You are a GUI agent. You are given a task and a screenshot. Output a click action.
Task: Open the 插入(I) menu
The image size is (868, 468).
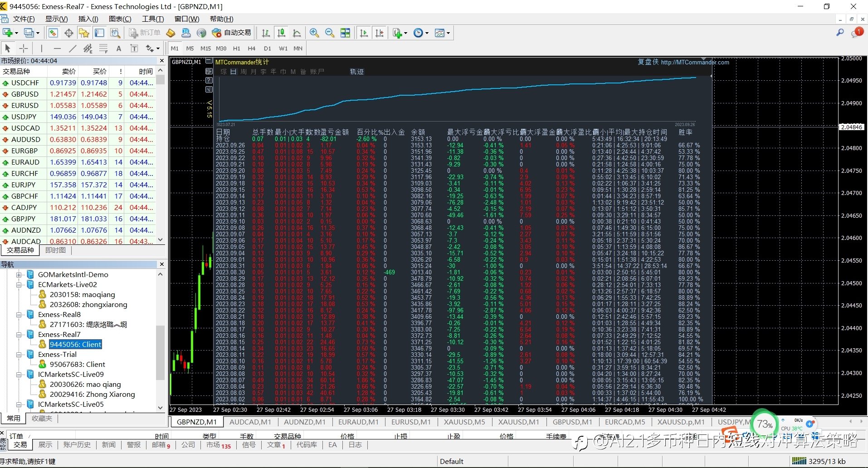(x=88, y=19)
